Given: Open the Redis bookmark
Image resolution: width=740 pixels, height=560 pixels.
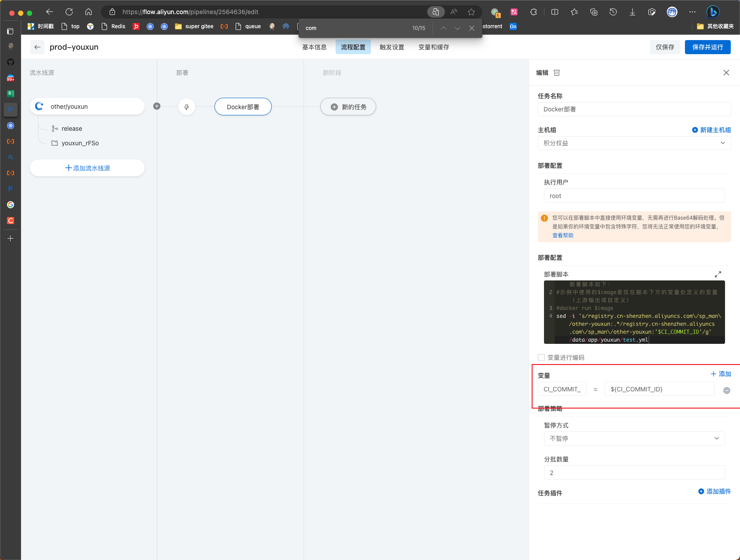Looking at the screenshot, I should coord(113,26).
